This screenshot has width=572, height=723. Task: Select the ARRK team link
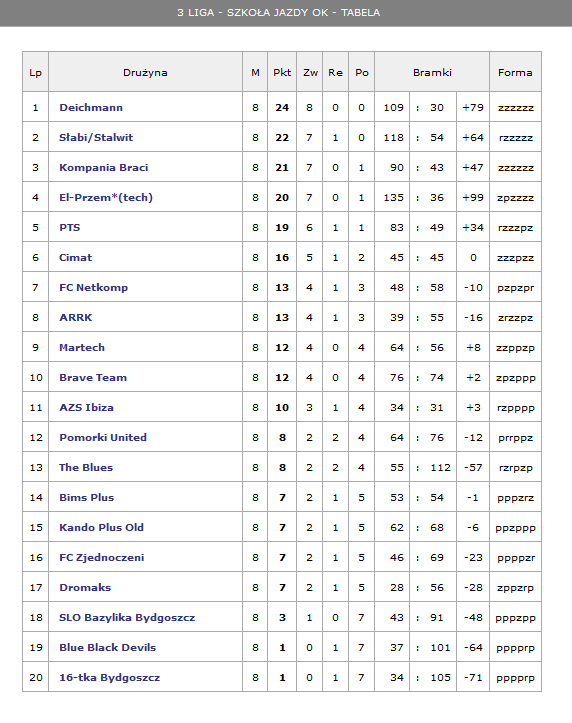[x=76, y=317]
